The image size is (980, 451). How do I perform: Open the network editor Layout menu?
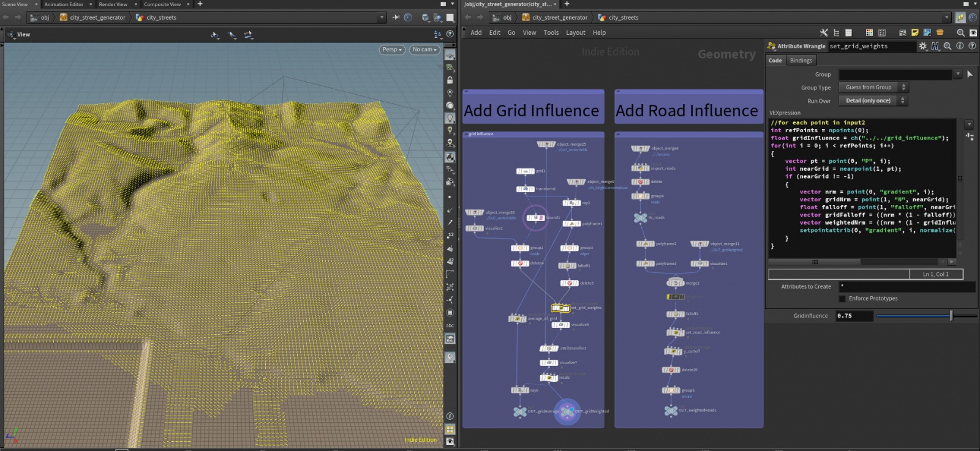point(576,32)
